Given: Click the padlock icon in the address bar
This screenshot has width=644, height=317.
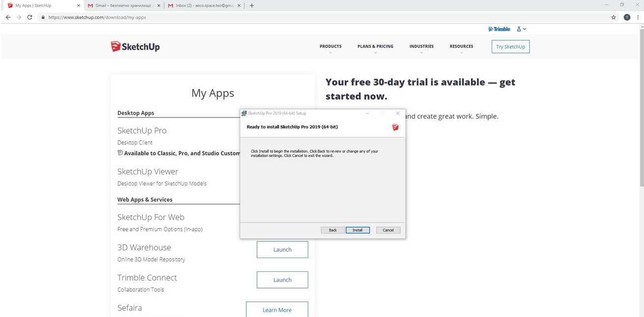Looking at the screenshot, I should click(x=43, y=17).
